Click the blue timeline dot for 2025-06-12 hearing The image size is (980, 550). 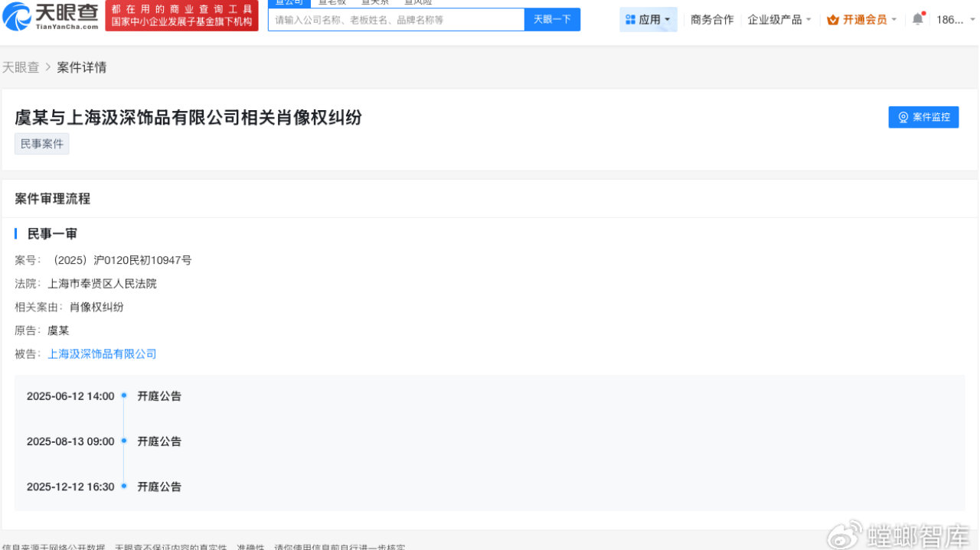click(123, 396)
